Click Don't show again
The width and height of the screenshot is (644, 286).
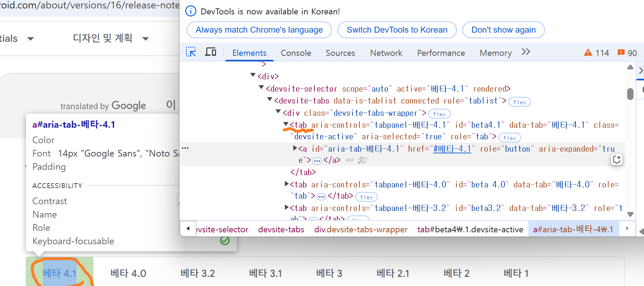503,30
